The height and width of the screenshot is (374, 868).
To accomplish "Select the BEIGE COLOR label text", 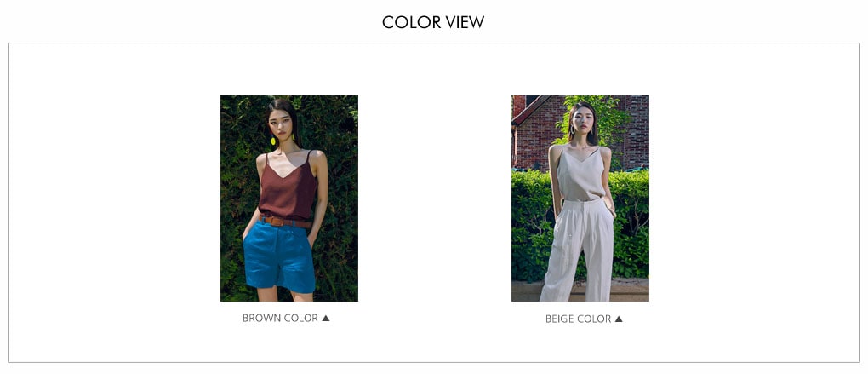I will (x=578, y=319).
